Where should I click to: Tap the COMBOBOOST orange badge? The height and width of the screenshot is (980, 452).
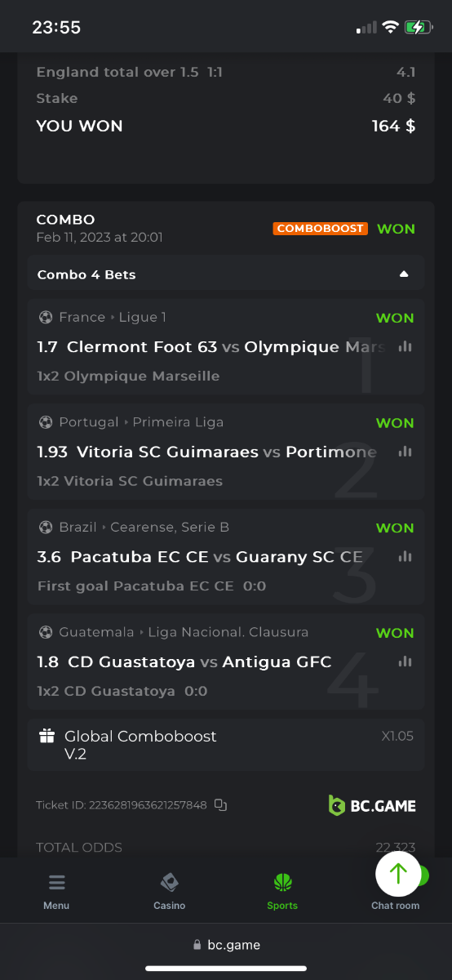tap(320, 229)
